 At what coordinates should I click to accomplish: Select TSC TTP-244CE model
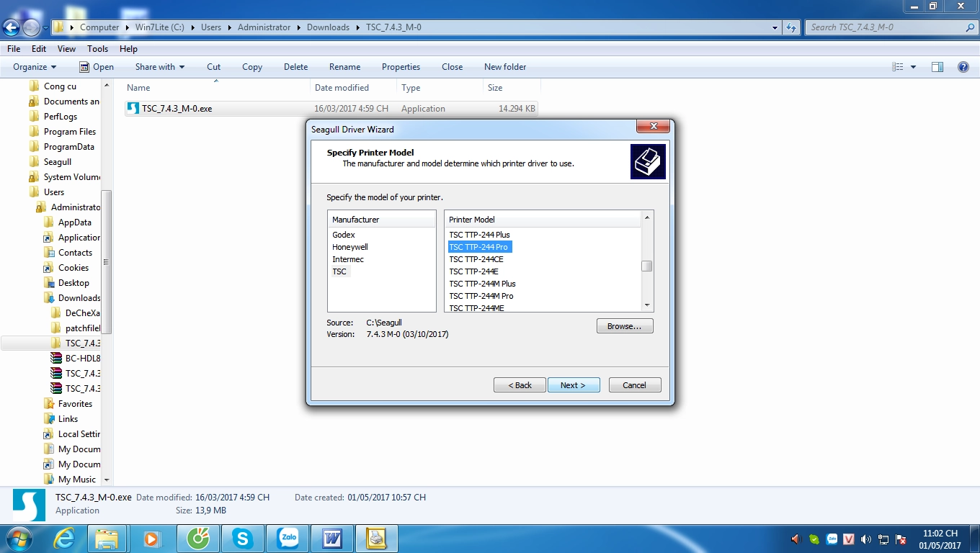coord(476,259)
